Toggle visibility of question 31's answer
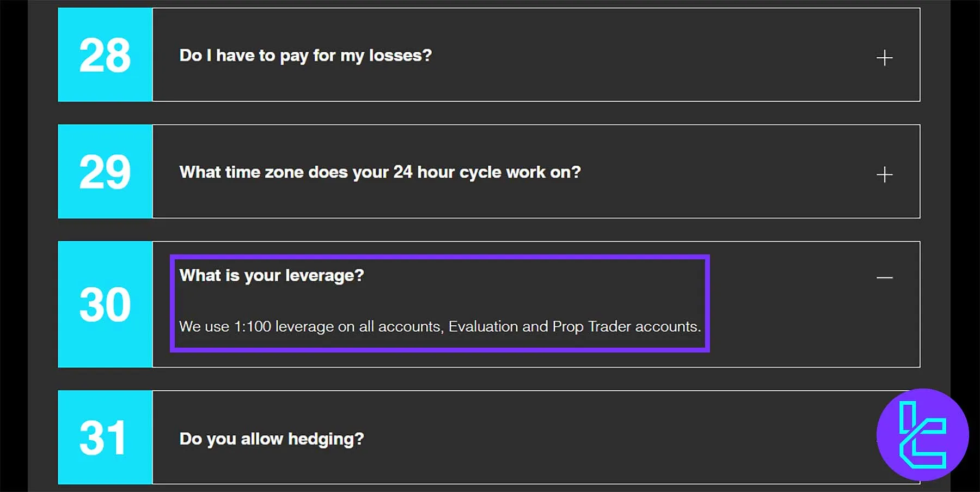Screen dimensions: 980x492 (x=884, y=439)
